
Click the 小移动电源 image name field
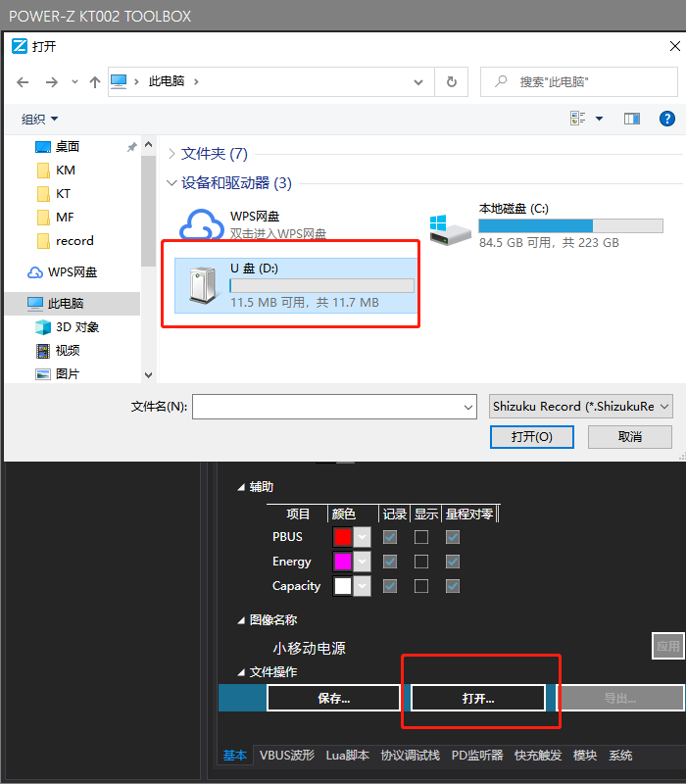coord(309,649)
